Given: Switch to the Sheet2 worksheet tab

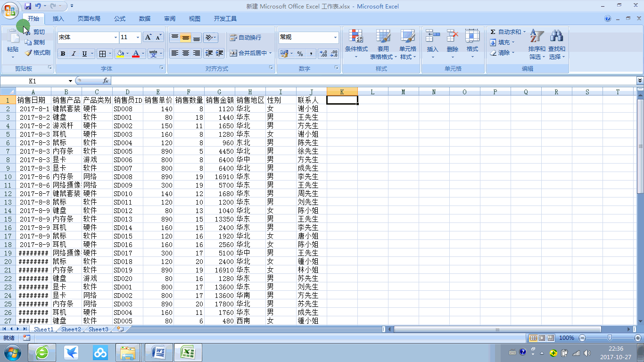Looking at the screenshot, I should coord(71,329).
